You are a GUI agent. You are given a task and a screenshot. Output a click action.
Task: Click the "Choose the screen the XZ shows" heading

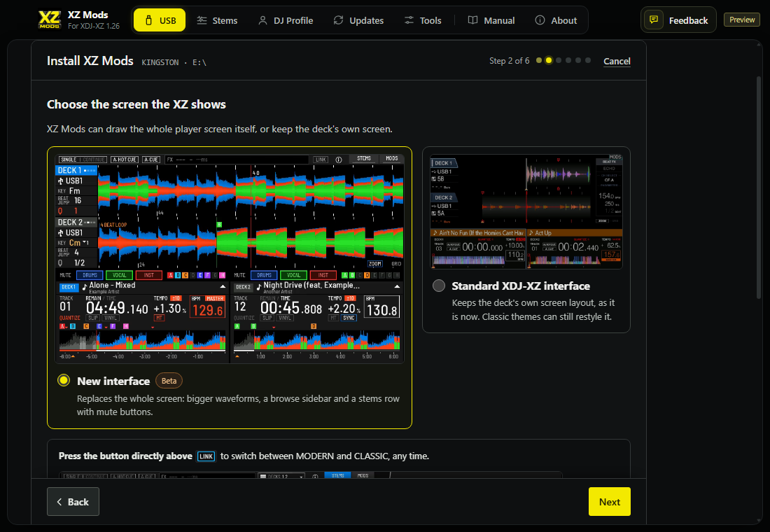136,104
